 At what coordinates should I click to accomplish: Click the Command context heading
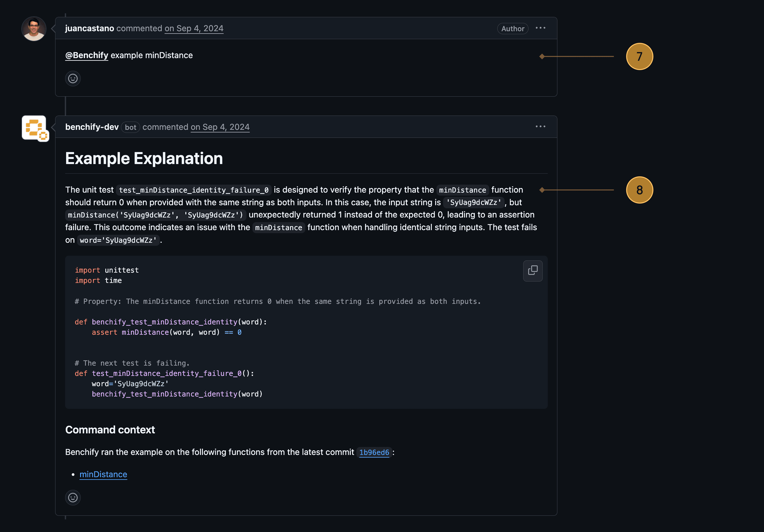[x=110, y=430]
